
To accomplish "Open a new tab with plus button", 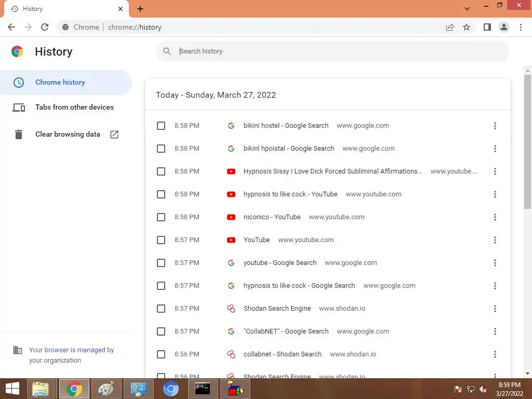I will (140, 9).
